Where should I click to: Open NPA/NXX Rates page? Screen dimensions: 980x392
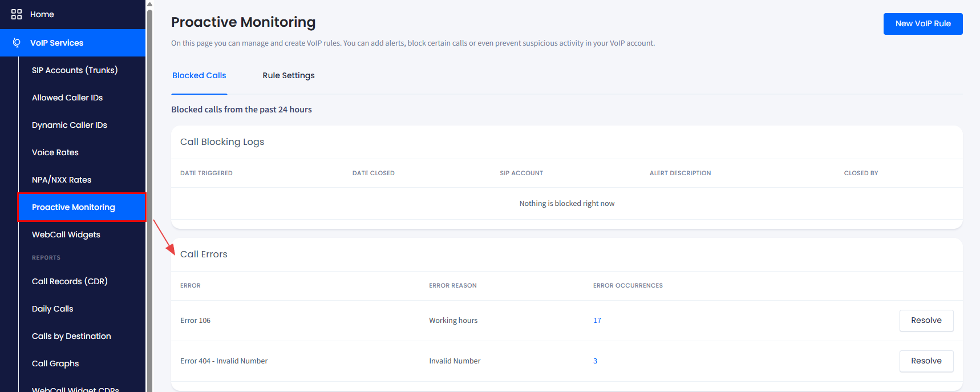click(62, 180)
